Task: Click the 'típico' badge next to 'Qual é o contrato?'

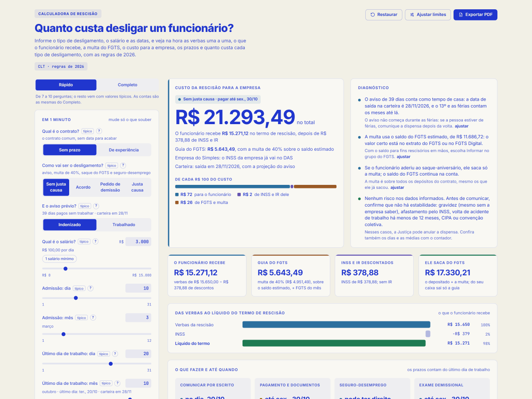Action: 87,131
